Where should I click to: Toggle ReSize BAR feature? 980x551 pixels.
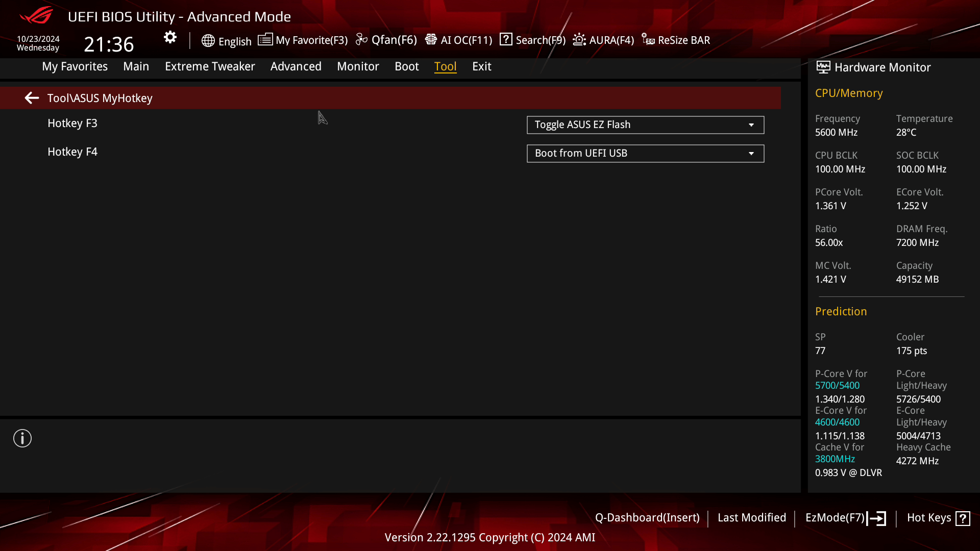[676, 40]
